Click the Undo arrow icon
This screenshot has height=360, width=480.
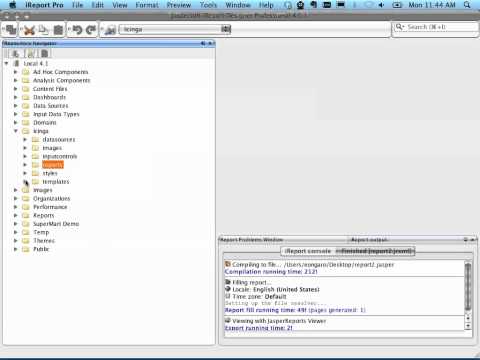pyautogui.click(x=77, y=30)
